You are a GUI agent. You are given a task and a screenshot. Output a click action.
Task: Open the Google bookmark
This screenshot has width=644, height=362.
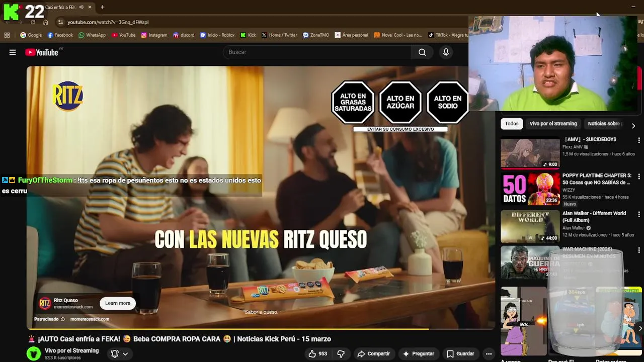click(31, 35)
